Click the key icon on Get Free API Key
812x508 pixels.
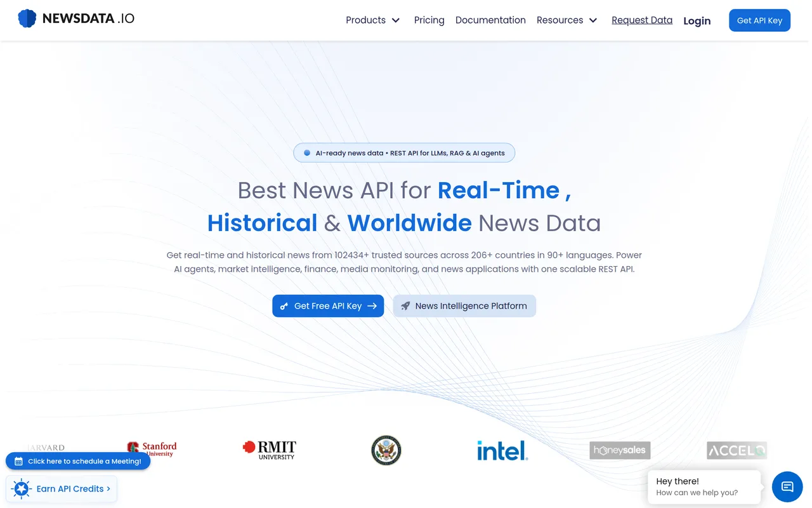click(284, 306)
